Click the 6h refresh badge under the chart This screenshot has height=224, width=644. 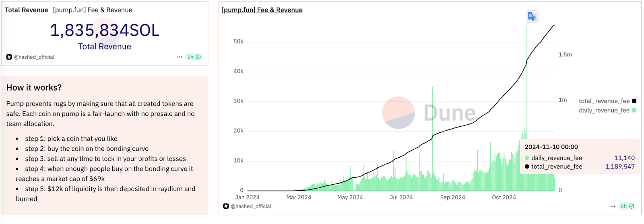point(627,206)
